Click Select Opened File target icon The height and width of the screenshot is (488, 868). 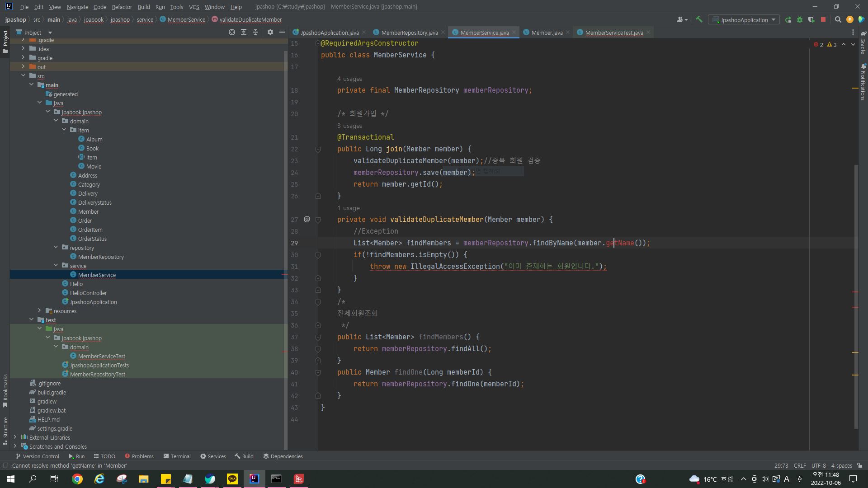pos(231,32)
